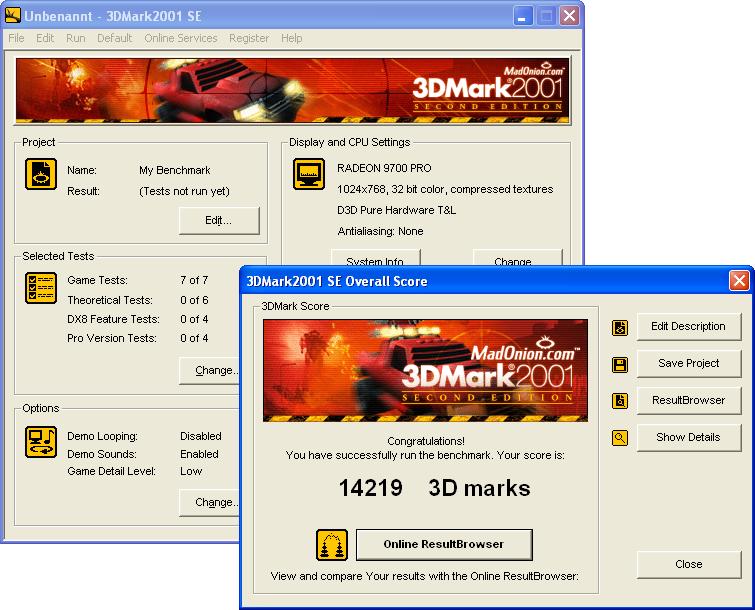Image resolution: width=755 pixels, height=610 pixels.
Task: Click the Edit... button in Project
Action: [x=219, y=221]
